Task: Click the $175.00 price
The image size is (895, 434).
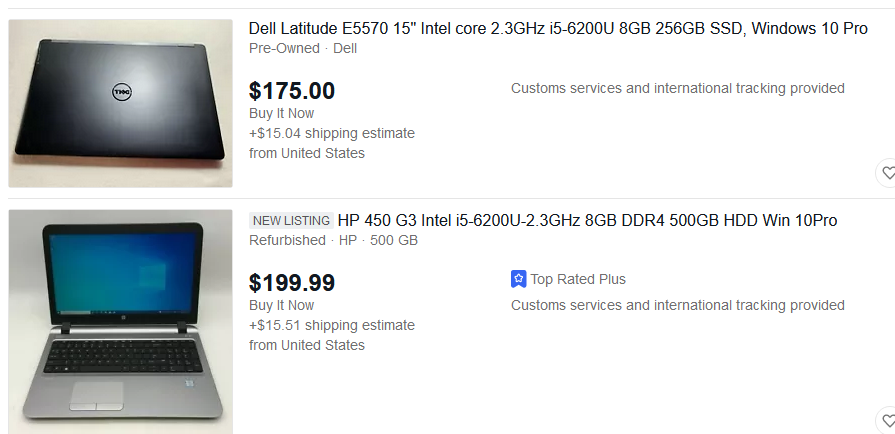Action: 292,91
